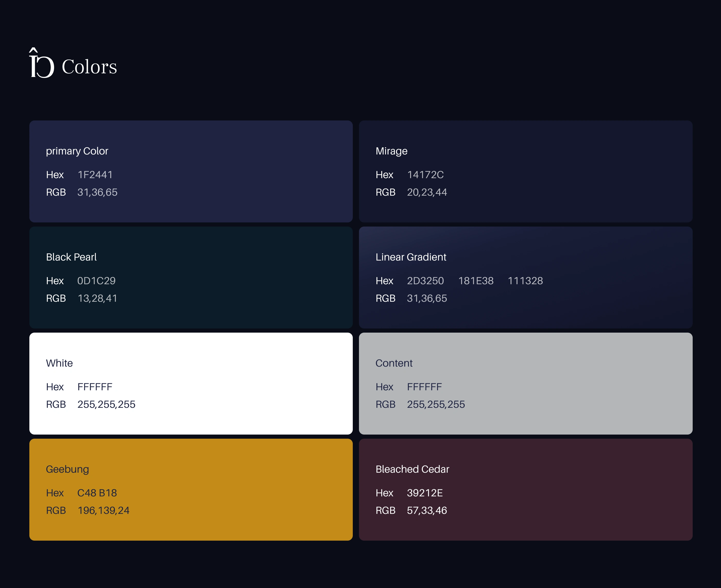The image size is (721, 588).
Task: Click hex value C48 B18
Action: click(97, 493)
